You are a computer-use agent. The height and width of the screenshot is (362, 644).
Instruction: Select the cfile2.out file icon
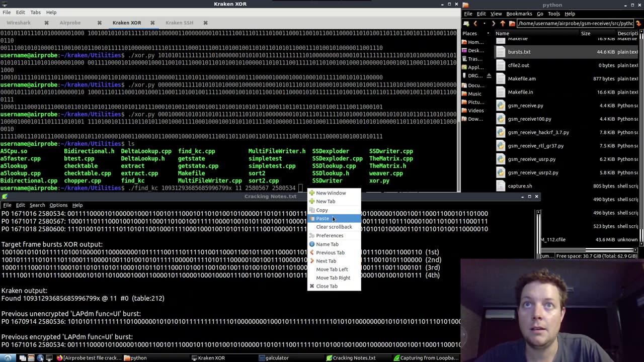[x=500, y=65]
